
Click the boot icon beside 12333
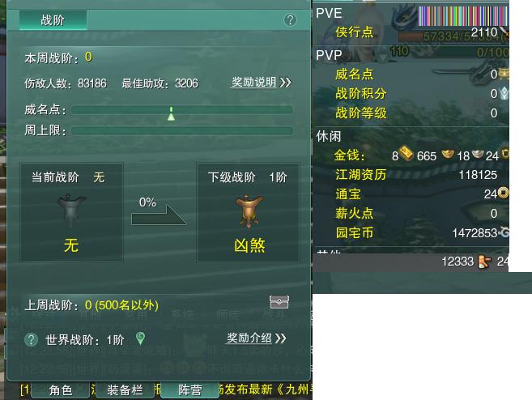click(484, 262)
